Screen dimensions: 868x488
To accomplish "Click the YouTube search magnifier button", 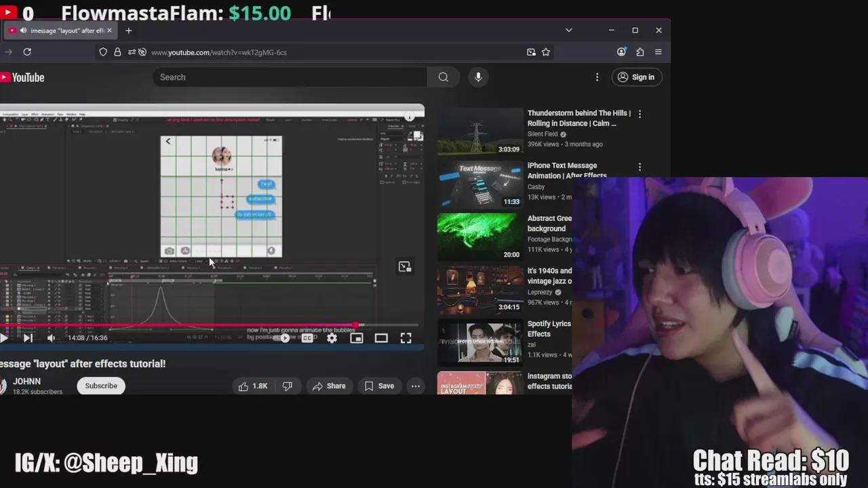I will 443,77.
